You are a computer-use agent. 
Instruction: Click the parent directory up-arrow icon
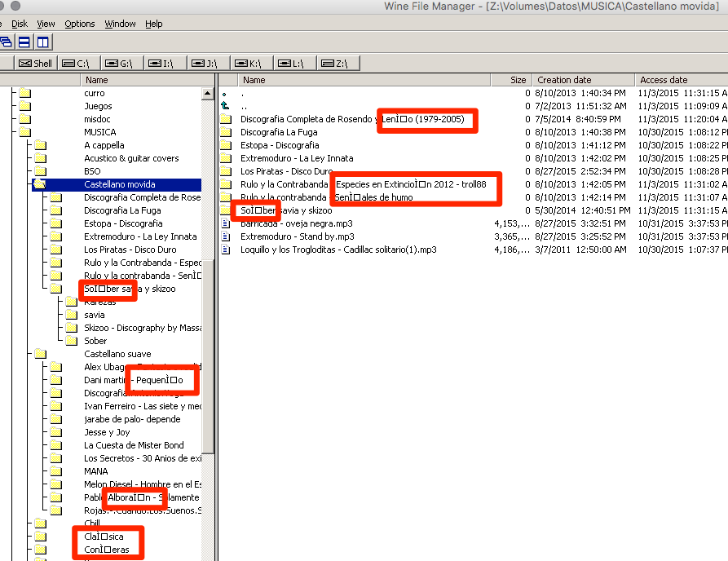225,106
